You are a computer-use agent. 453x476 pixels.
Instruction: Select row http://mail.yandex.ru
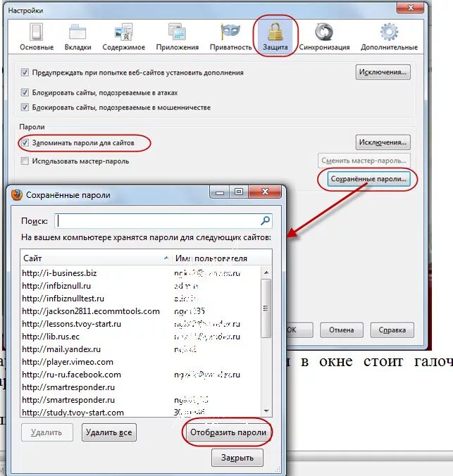[x=141, y=349]
